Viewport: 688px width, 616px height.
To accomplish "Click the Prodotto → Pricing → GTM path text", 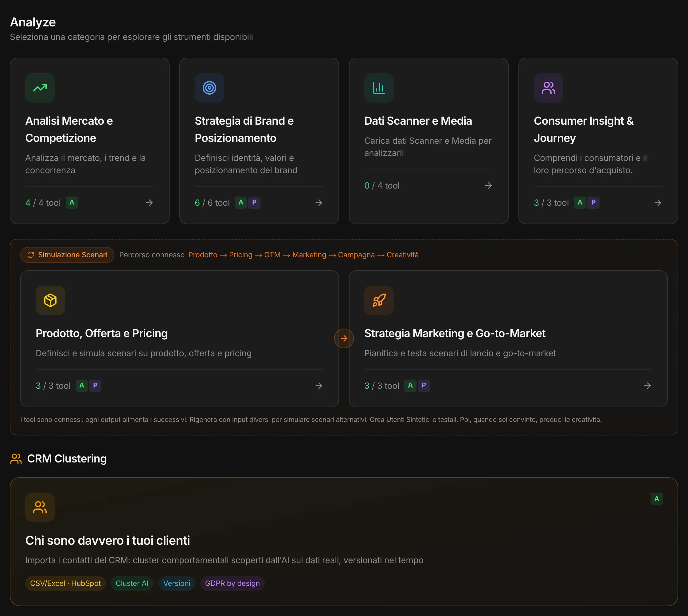I will 303,255.
